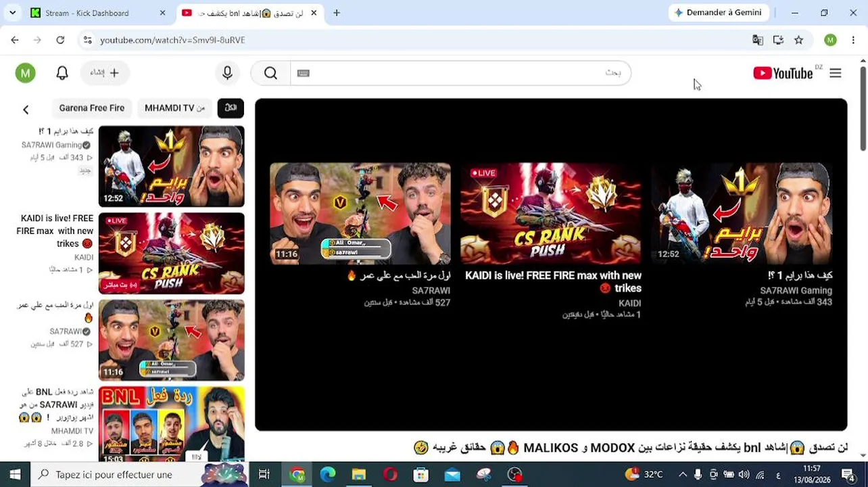This screenshot has width=868, height=487.
Task: Open the Chrome profile button
Action: [831, 40]
